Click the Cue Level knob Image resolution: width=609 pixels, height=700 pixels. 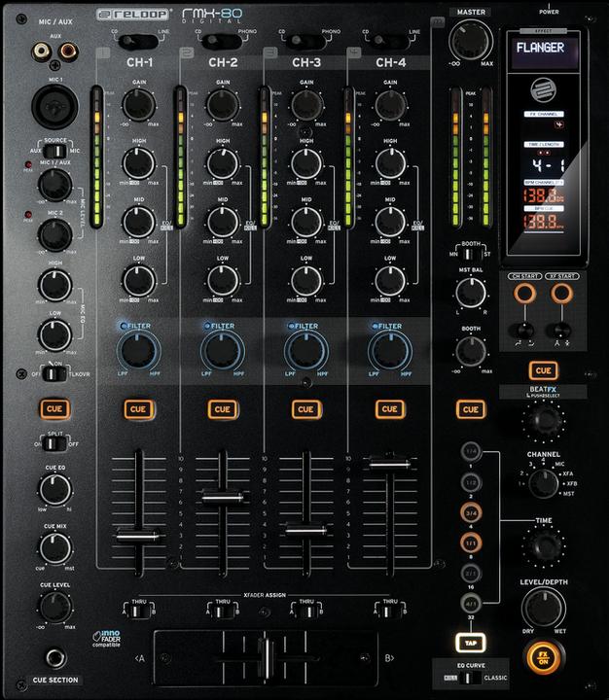tap(54, 607)
